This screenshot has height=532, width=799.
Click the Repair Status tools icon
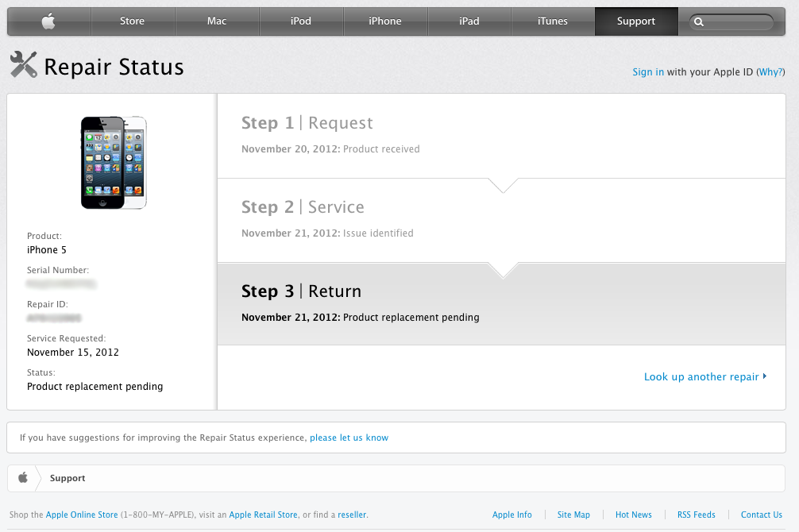(x=24, y=65)
